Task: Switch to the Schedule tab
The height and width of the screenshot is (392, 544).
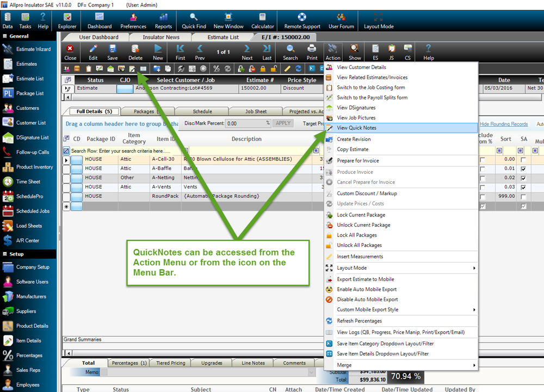Action: (202, 111)
